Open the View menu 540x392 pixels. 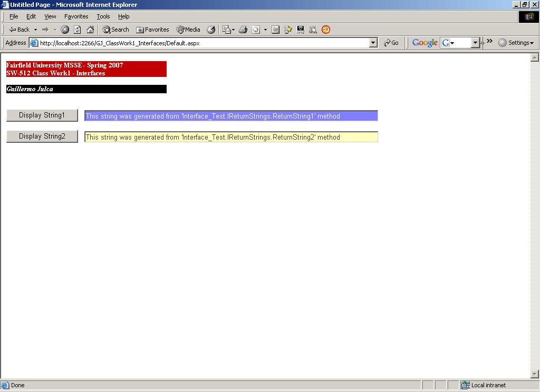coord(50,16)
